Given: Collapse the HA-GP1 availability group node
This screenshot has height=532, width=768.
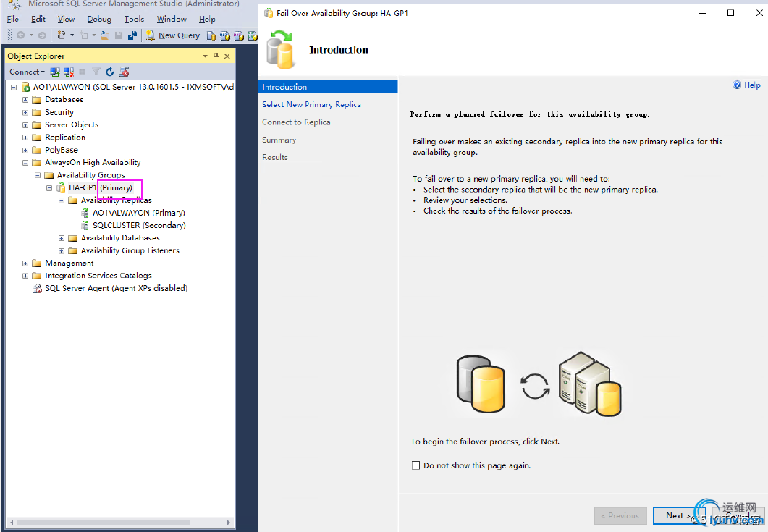Looking at the screenshot, I should 49,188.
